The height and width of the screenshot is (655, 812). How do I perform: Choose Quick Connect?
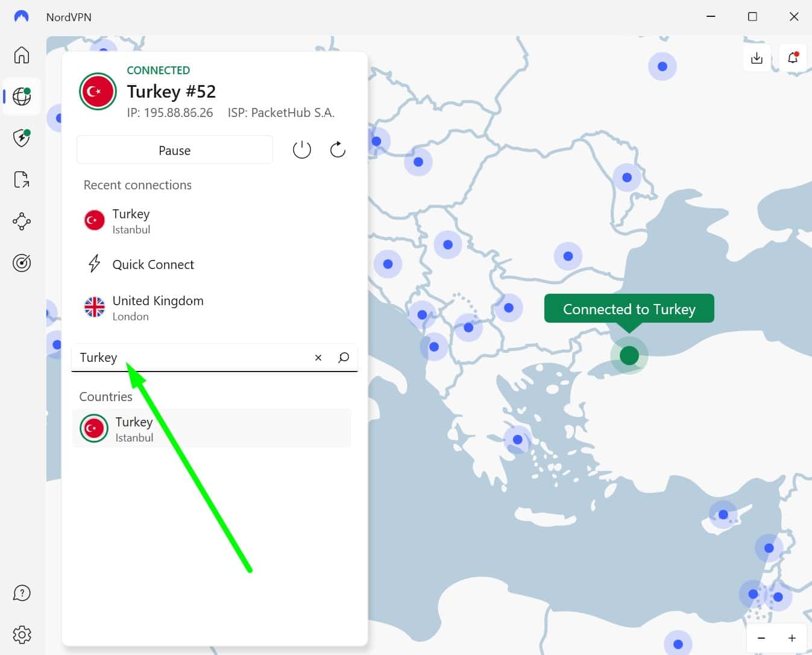[x=214, y=264]
